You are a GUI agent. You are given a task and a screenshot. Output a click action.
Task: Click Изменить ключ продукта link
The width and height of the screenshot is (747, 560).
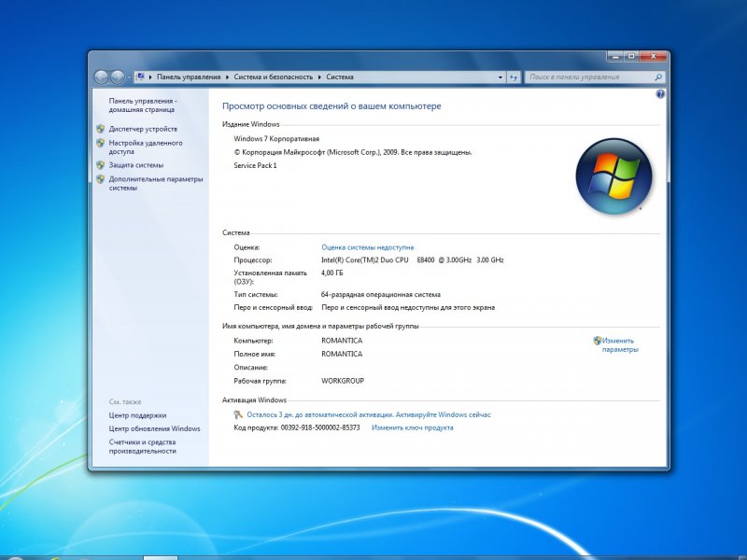coord(412,427)
